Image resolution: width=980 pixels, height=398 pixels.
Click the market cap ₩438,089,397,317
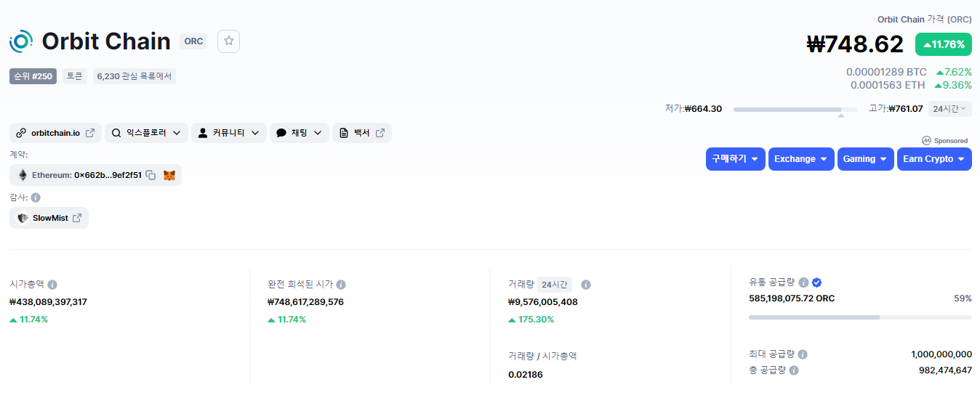48,301
